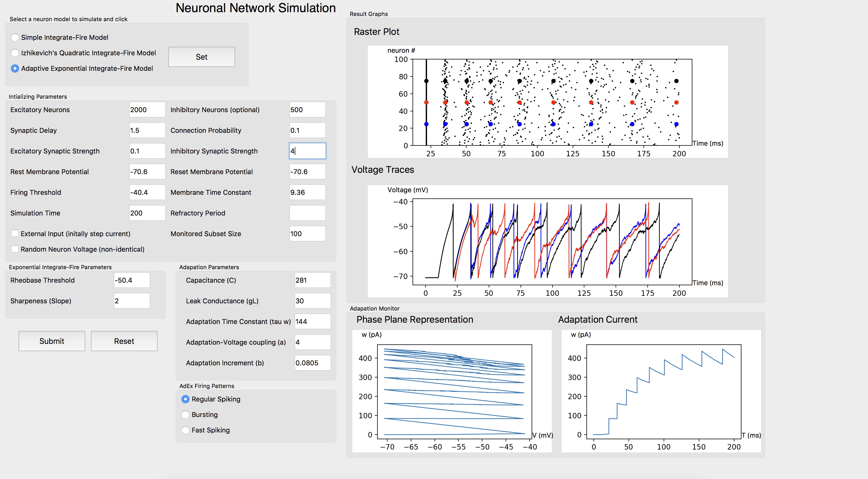868x479 pixels.
Task: Click the 'Adapation Monitor' group label
Action: (x=374, y=308)
